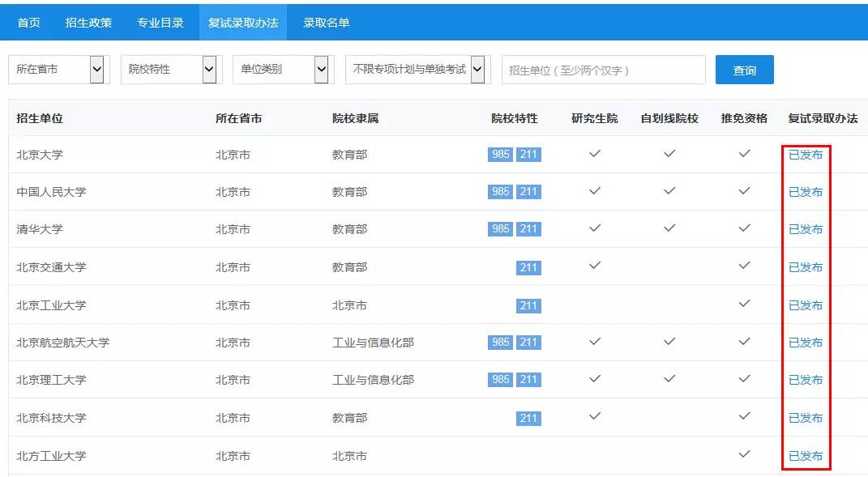Click the 985 badge for 北京理工大学
Viewport: 868px width, 477px height.
tap(500, 380)
